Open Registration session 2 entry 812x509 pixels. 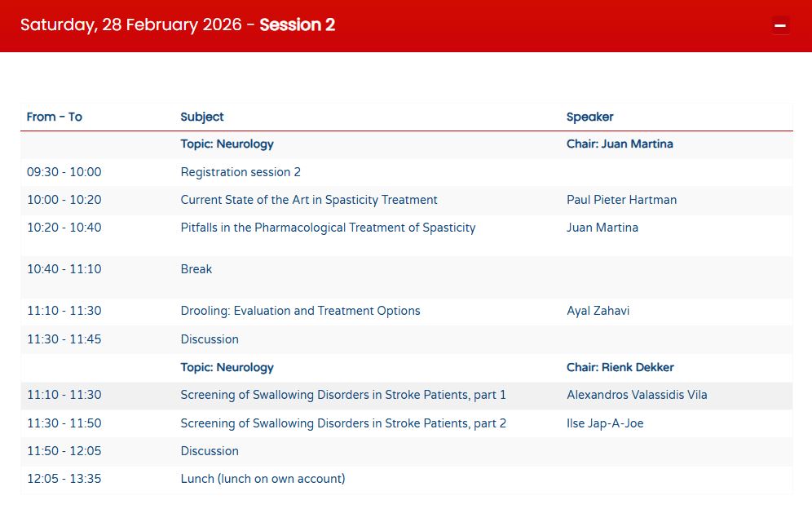click(241, 172)
